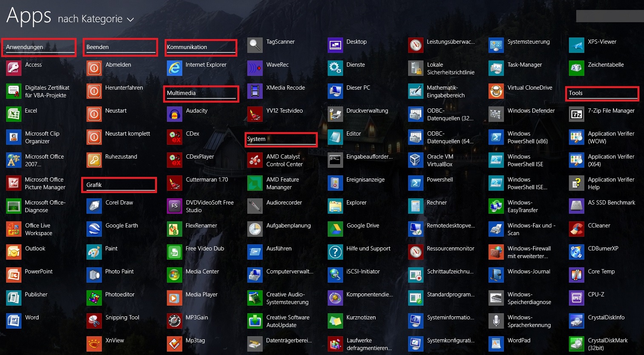This screenshot has height=355, width=644.
Task: Launch CrystalDiskInfo icon
Action: (x=576, y=321)
